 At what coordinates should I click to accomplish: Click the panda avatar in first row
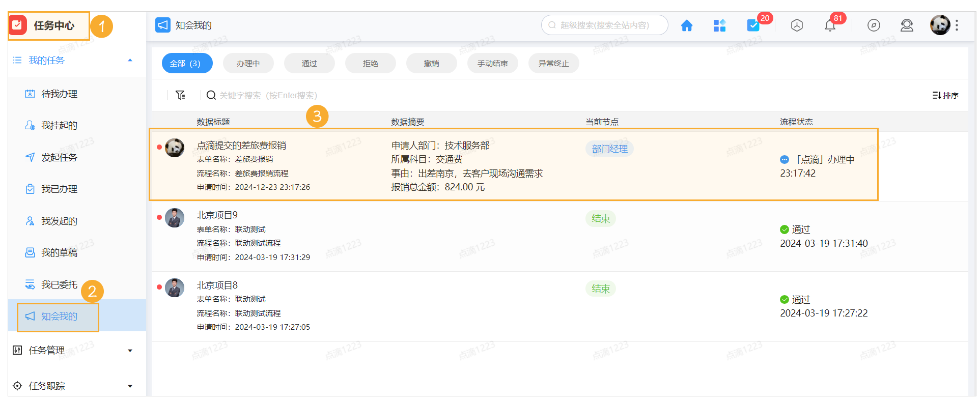175,148
